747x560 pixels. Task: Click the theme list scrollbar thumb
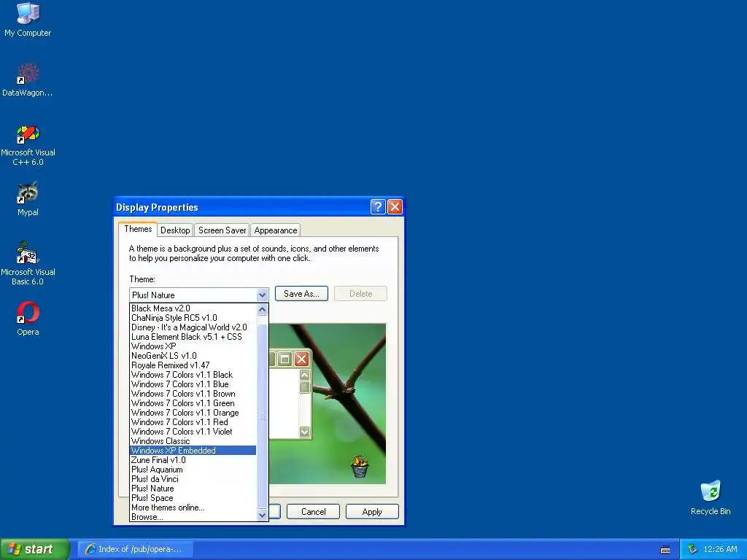tap(262, 416)
